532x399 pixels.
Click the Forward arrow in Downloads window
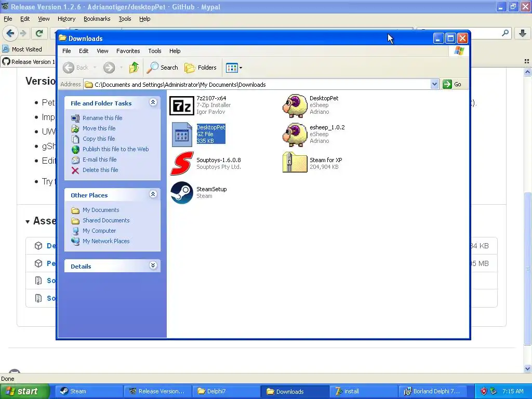click(109, 68)
